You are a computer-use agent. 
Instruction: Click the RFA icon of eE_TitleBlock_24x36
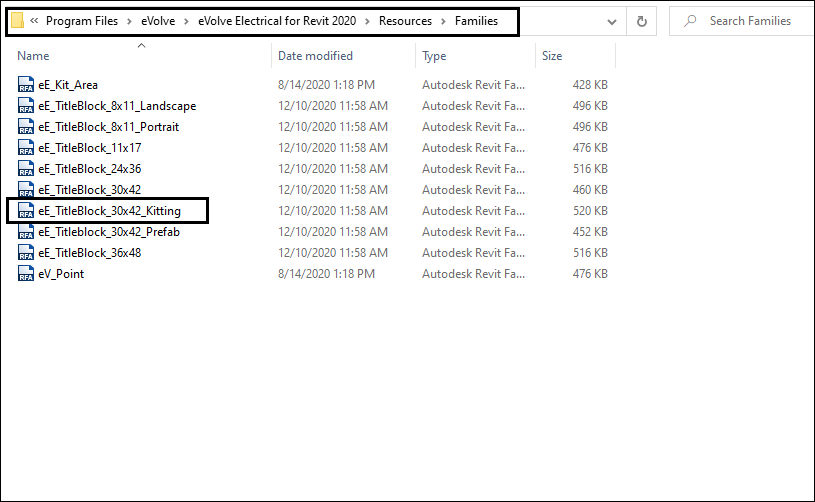pyautogui.click(x=25, y=168)
